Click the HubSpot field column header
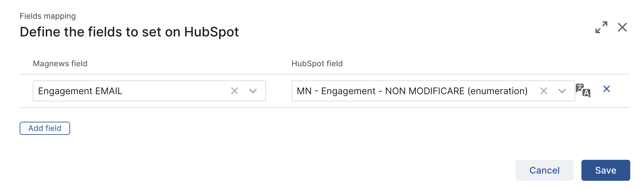Screen dimensions: 644x189 click(x=317, y=64)
